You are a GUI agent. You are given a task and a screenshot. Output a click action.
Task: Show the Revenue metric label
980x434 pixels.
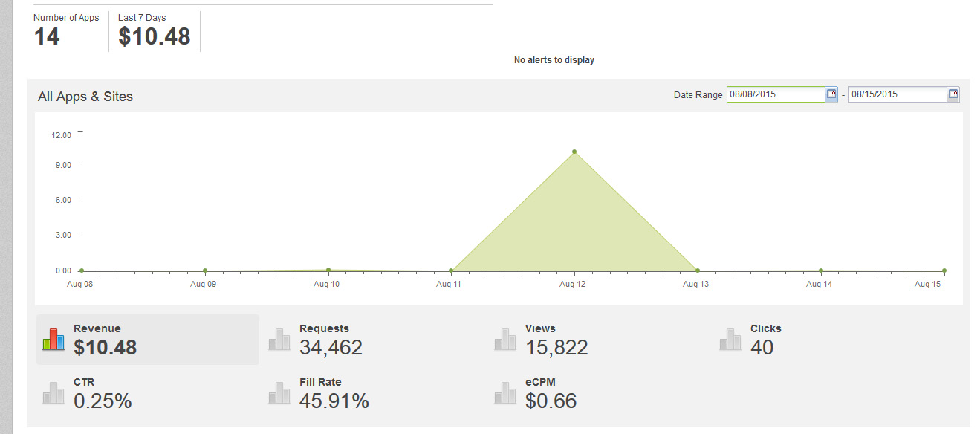tap(97, 328)
